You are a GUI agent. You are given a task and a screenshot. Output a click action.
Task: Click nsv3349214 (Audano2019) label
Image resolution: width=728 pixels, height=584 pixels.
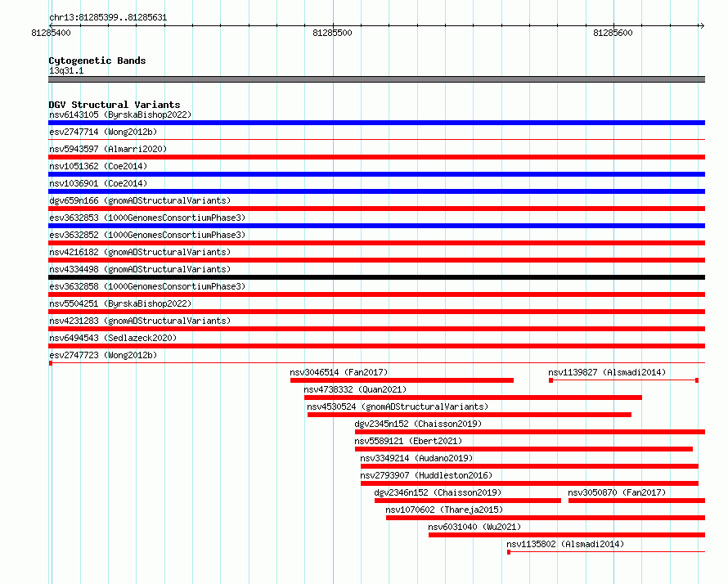point(416,458)
